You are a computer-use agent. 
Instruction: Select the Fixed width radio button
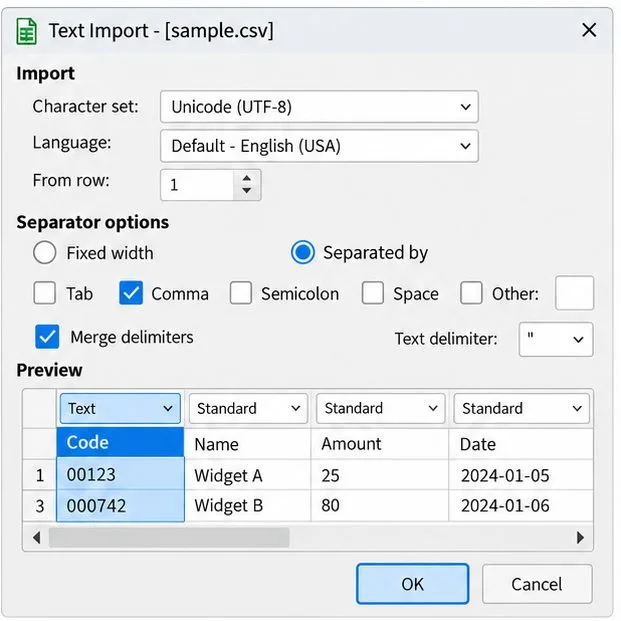pyautogui.click(x=44, y=252)
